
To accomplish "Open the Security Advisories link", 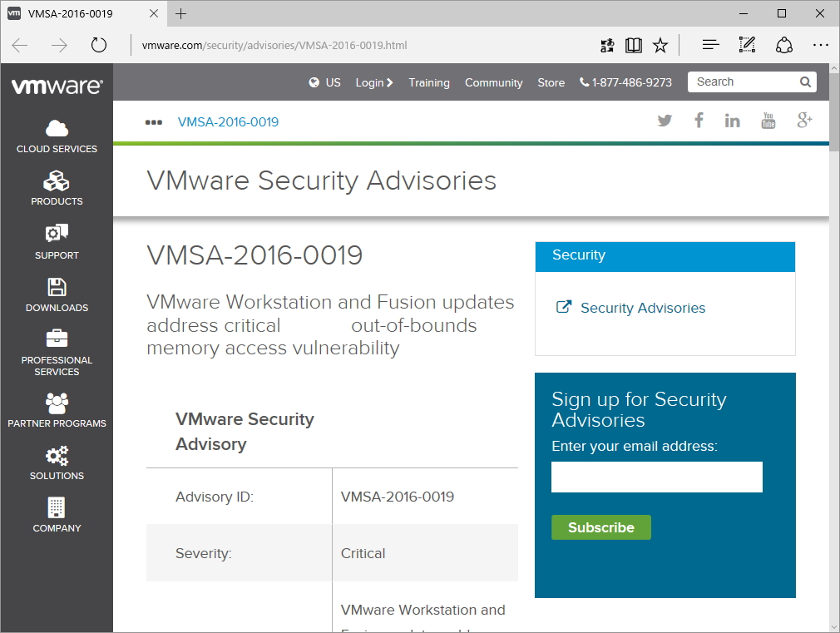I will pyautogui.click(x=641, y=308).
